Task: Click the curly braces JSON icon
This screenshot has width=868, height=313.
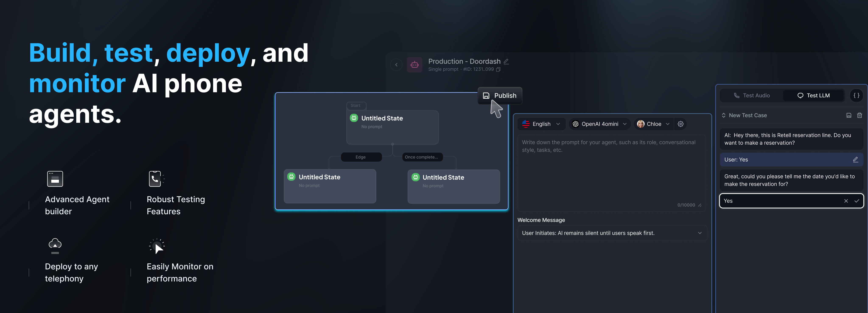Action: click(x=856, y=96)
